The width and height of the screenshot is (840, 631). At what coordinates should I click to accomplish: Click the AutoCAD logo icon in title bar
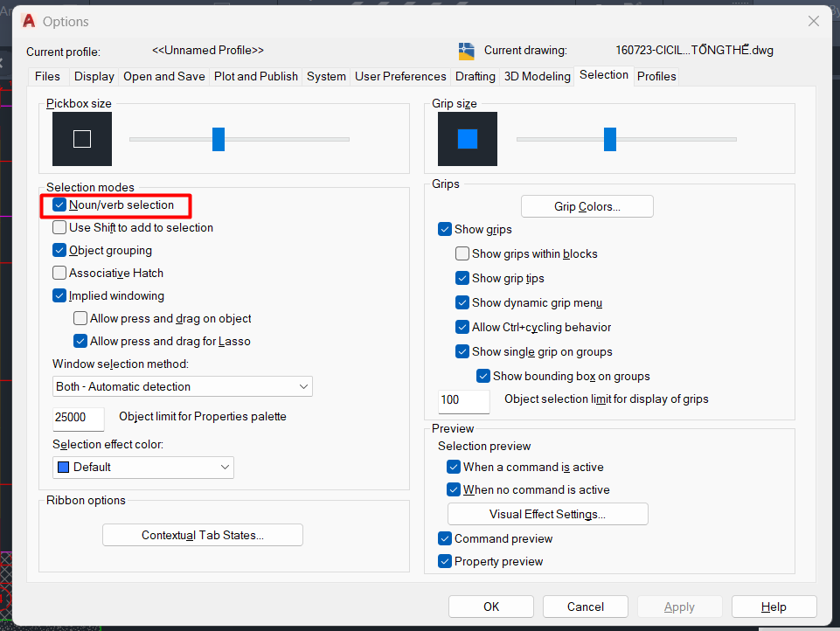pyautogui.click(x=29, y=21)
